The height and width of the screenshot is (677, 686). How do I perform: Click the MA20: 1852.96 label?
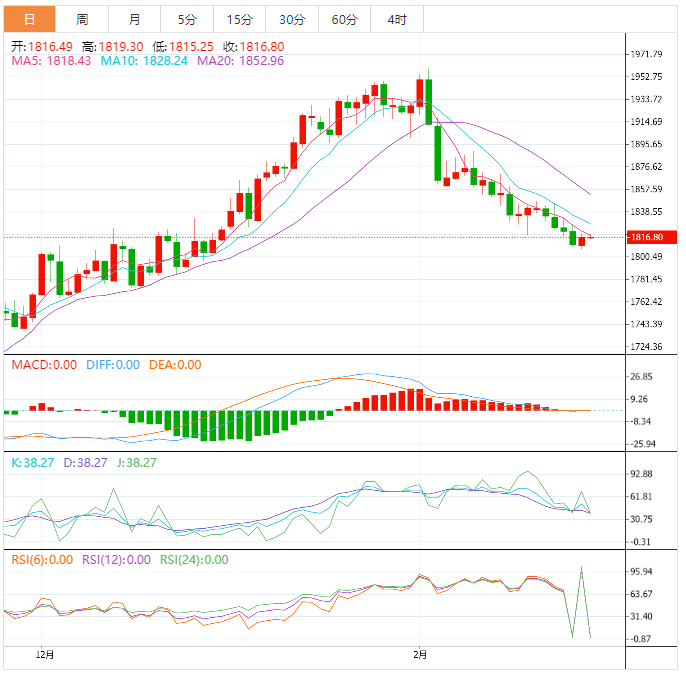[241, 61]
